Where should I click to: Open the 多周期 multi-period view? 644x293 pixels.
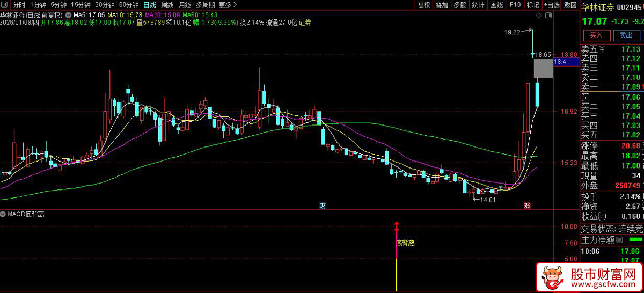click(206, 5)
